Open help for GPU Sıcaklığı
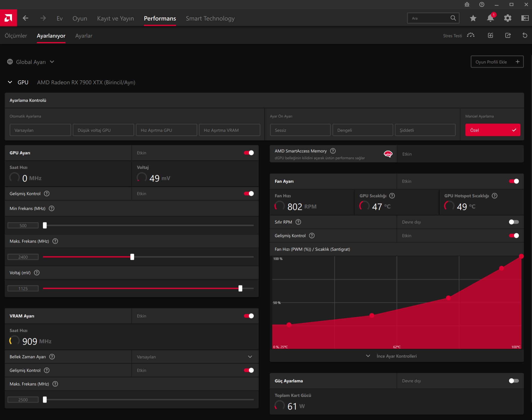Viewport: 532px width, 420px height. pyautogui.click(x=392, y=196)
